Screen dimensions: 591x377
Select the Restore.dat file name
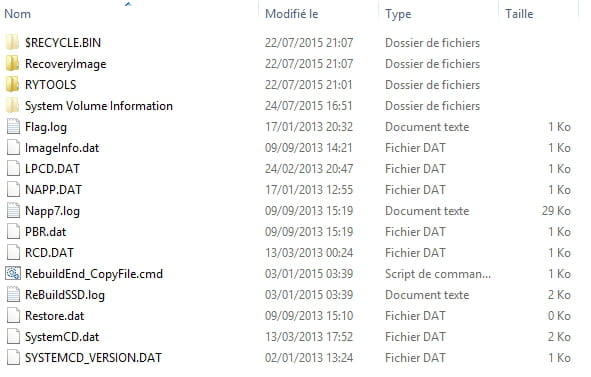coord(54,316)
